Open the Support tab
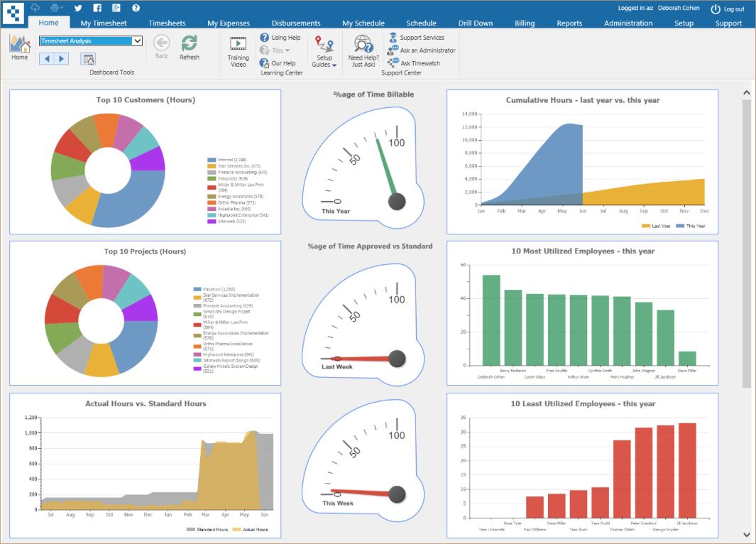The width and height of the screenshot is (756, 544). coord(728,23)
